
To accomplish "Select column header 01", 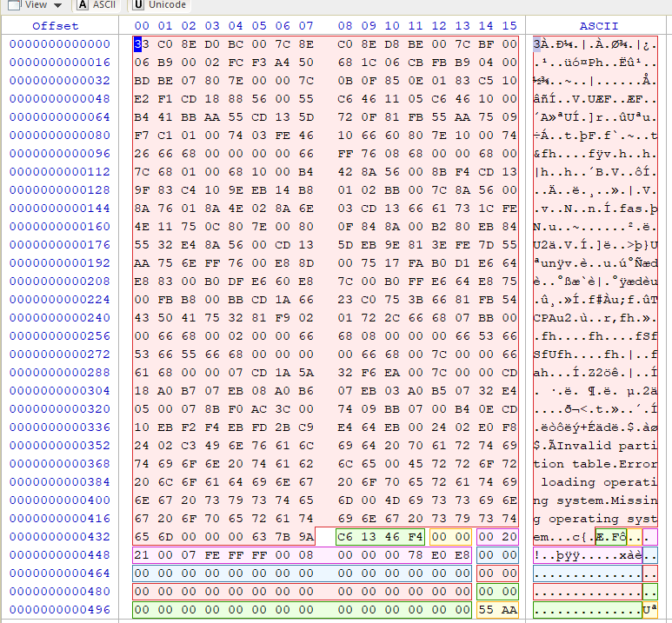I will [x=165, y=26].
